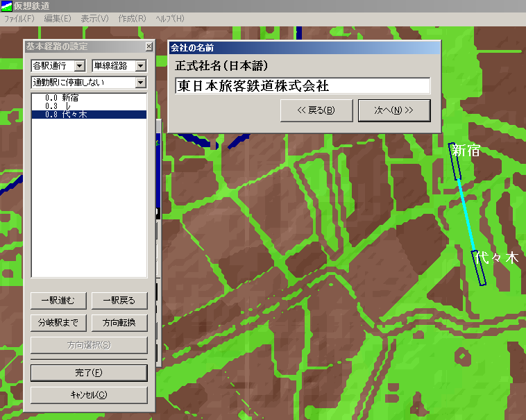Click the 分岐駅まで button
The image size is (526, 420).
[58, 323]
